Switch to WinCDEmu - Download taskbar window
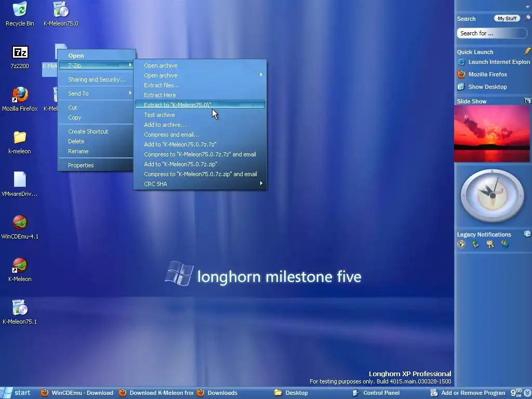 (77, 393)
